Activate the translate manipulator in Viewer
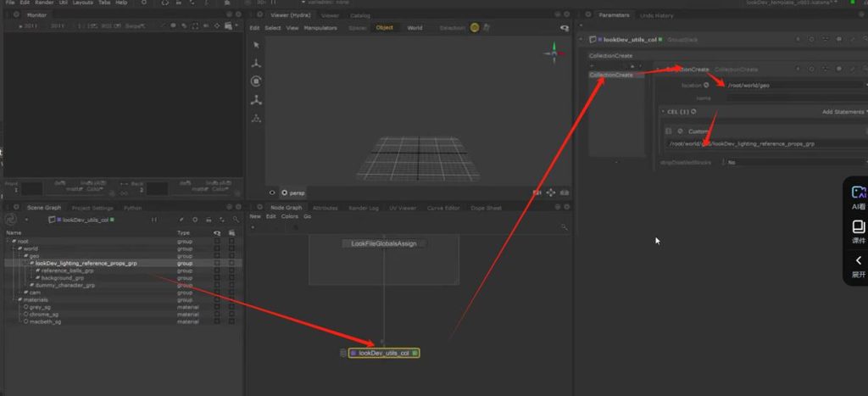 click(x=256, y=64)
